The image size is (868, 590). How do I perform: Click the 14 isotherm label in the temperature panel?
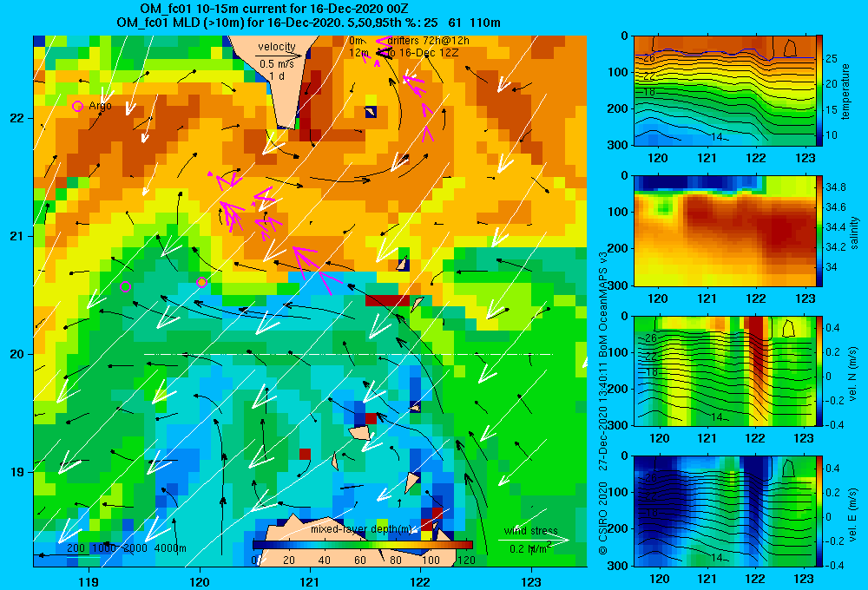(x=718, y=136)
